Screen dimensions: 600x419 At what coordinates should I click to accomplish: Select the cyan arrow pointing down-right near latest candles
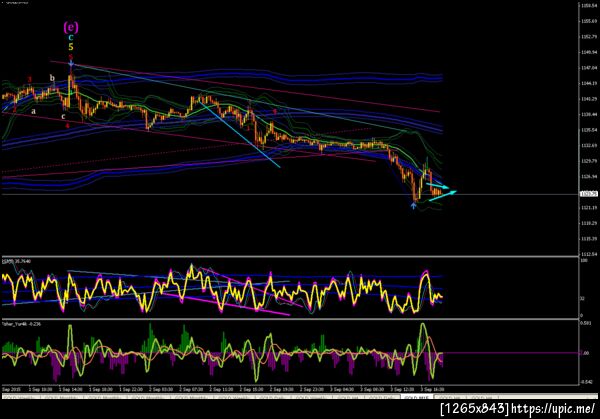tap(438, 186)
